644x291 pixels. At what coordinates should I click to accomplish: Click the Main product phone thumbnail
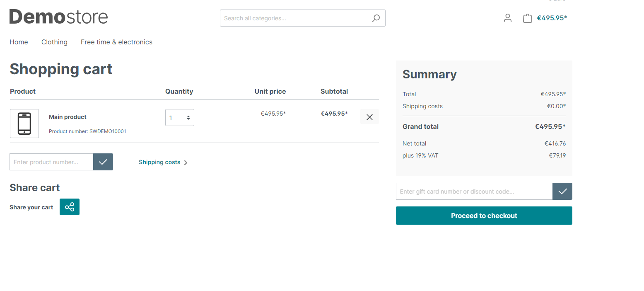[x=24, y=124]
